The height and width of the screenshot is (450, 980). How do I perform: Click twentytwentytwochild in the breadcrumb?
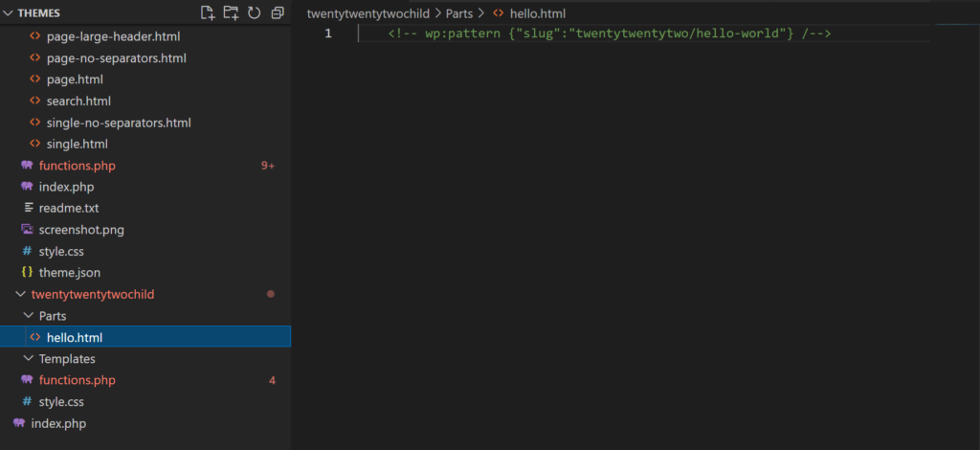pos(368,13)
